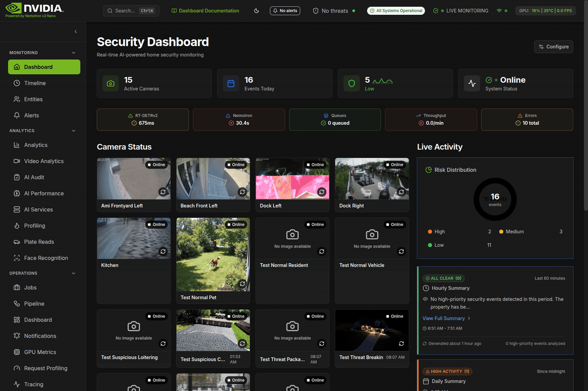Click the Pipeline workflow icon

click(x=17, y=304)
